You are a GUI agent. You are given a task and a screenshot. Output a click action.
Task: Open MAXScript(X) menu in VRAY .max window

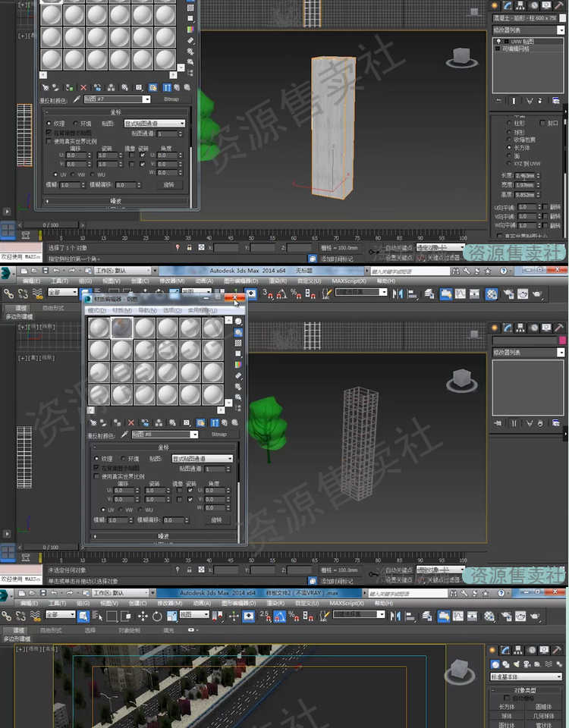347,603
